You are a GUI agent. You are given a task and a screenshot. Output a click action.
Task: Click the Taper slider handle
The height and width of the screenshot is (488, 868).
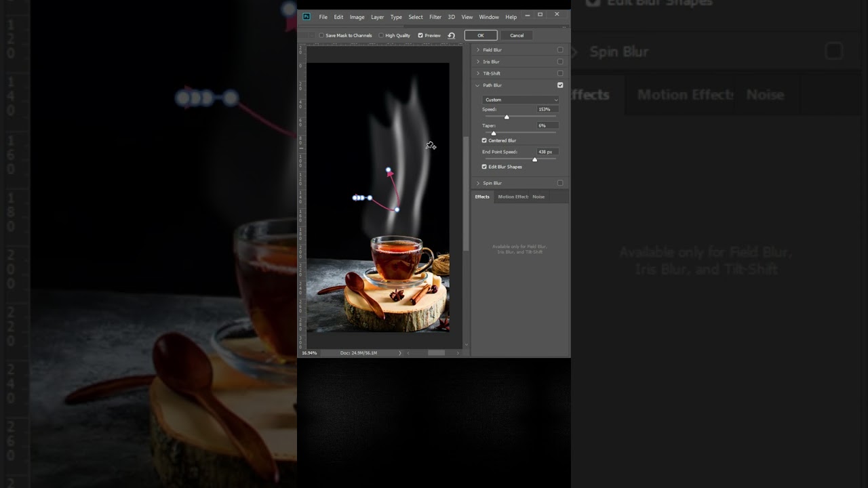493,133
